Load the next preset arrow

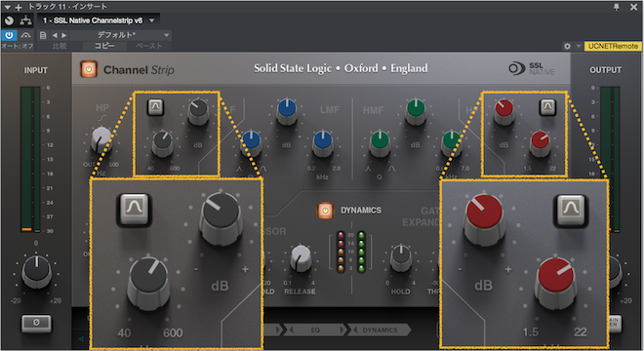[x=63, y=35]
